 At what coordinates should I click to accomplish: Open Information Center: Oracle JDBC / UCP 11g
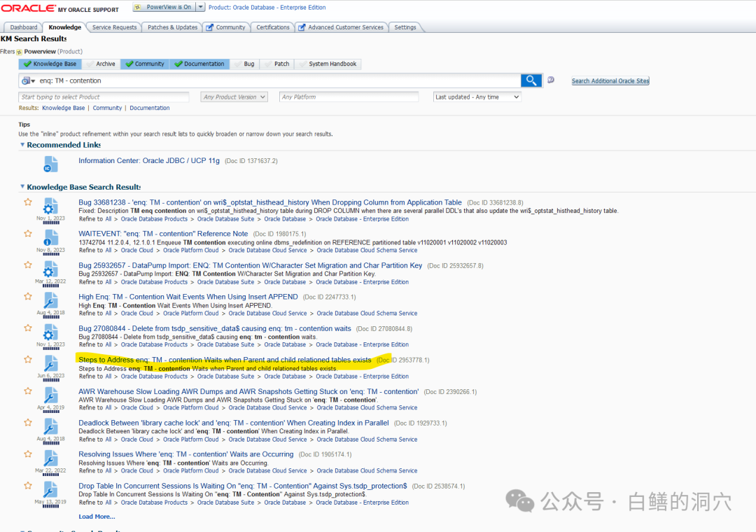pos(149,160)
